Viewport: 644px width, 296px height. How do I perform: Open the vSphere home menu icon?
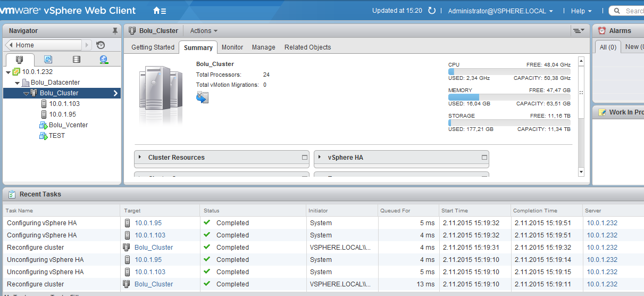(160, 11)
